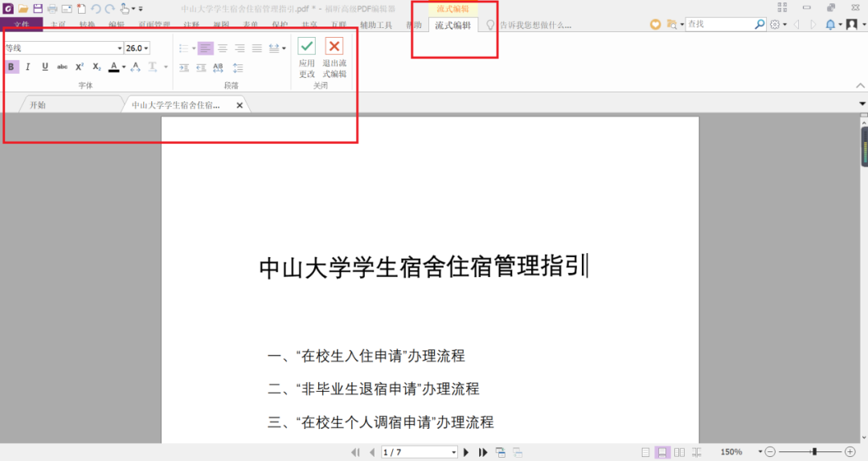Click the Redo arrow icon

click(x=109, y=8)
